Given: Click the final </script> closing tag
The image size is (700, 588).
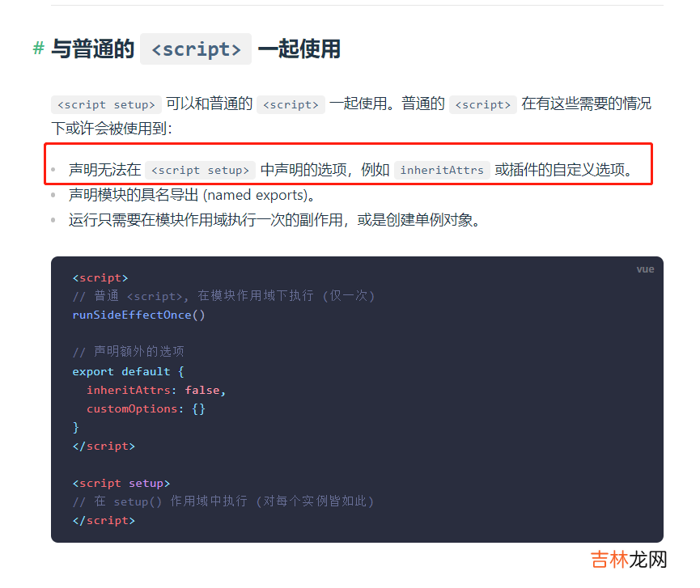Looking at the screenshot, I should pos(104,520).
